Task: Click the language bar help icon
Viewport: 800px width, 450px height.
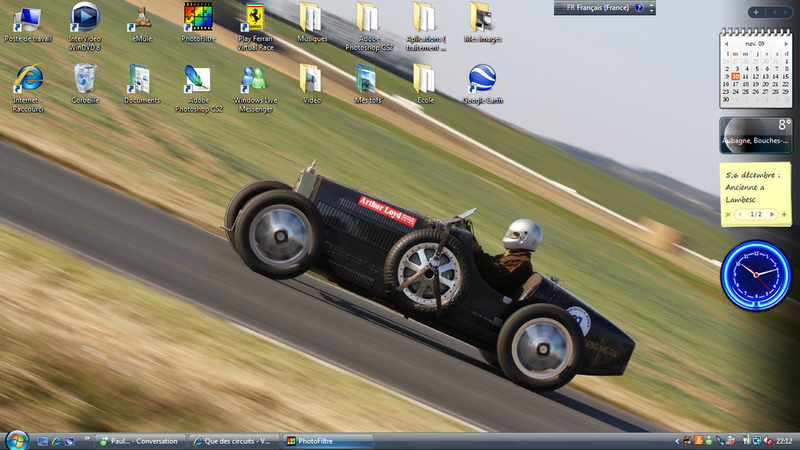Action: coord(639,8)
